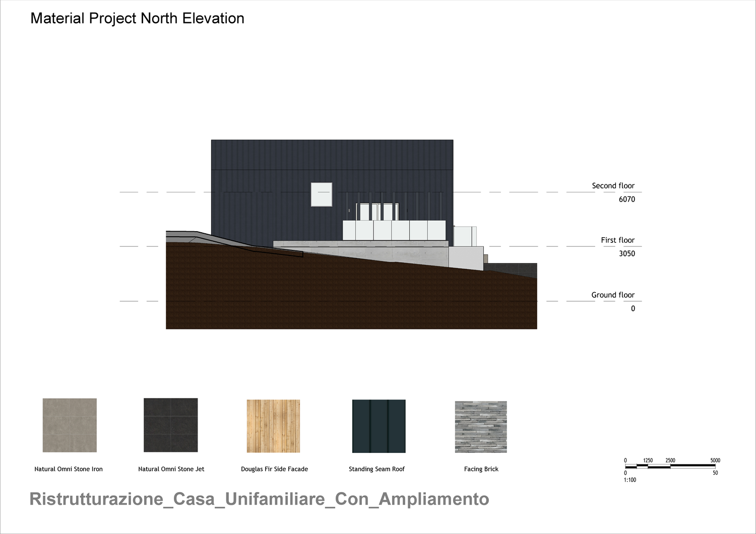This screenshot has width=756, height=534.
Task: Click the Facing Brick caption text
Action: [x=481, y=469]
